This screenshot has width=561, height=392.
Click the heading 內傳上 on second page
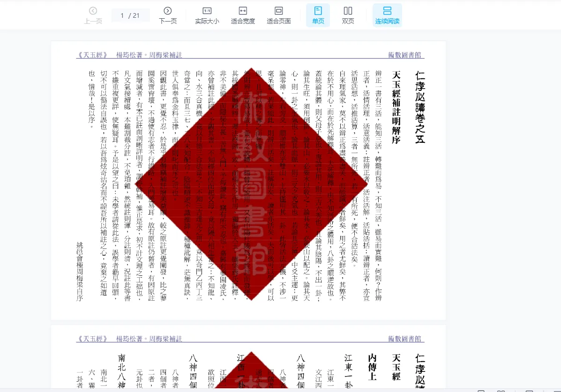tap(372, 367)
